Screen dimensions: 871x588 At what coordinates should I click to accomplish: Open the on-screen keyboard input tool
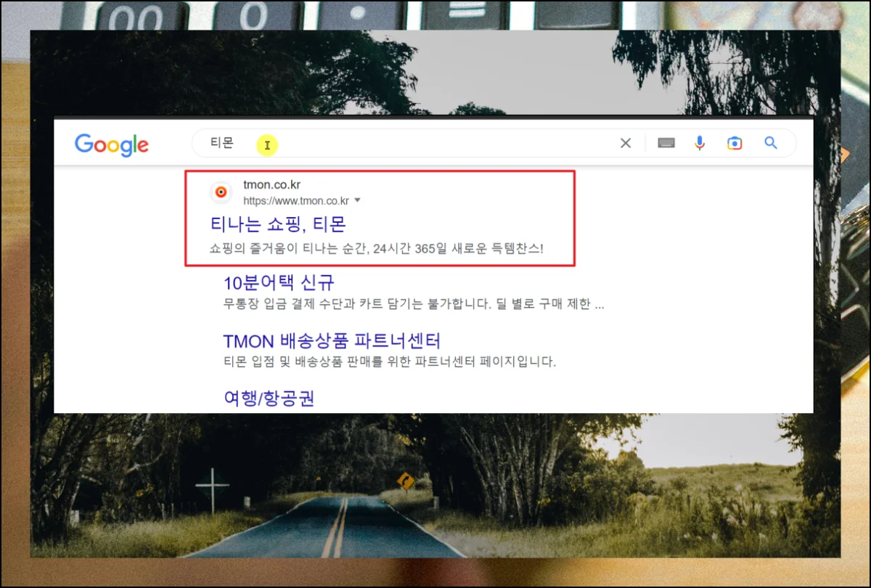pos(666,143)
